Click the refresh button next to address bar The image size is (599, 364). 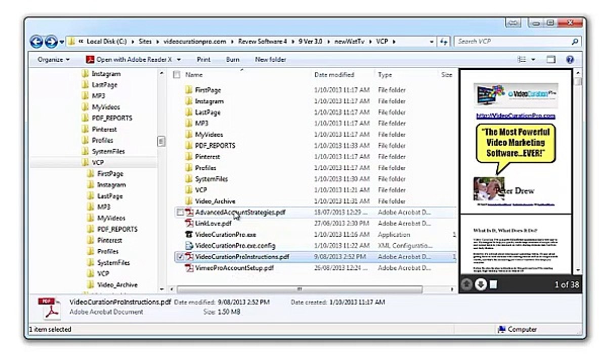[x=444, y=41]
